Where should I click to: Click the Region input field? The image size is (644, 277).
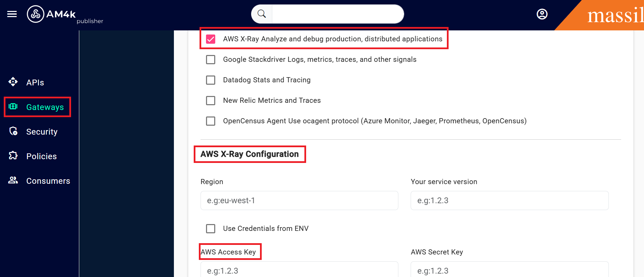pos(299,200)
